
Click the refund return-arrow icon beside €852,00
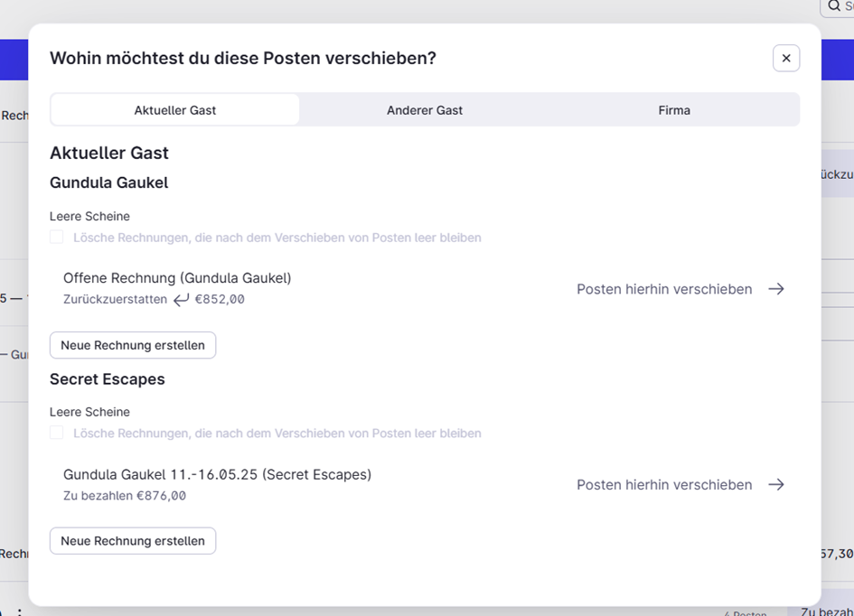pos(181,299)
